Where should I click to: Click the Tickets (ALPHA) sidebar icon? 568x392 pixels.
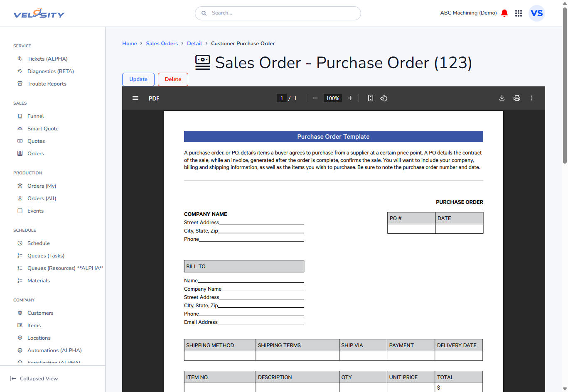pyautogui.click(x=20, y=59)
